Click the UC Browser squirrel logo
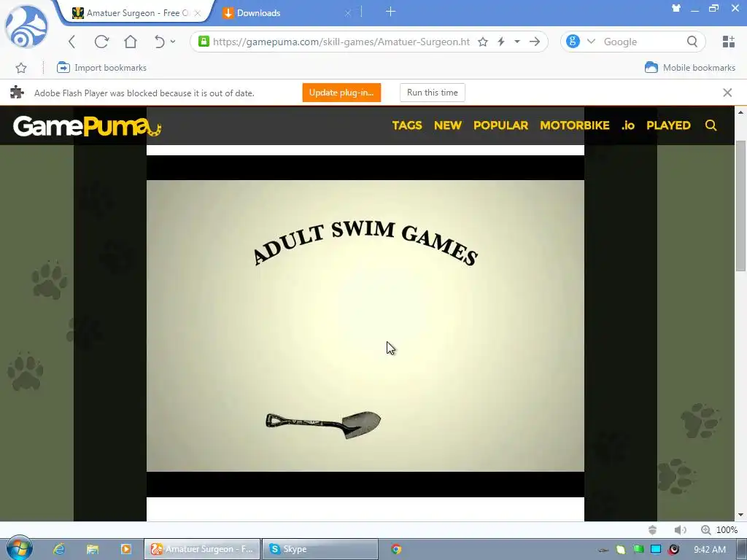The height and width of the screenshot is (560, 747). pos(26,27)
